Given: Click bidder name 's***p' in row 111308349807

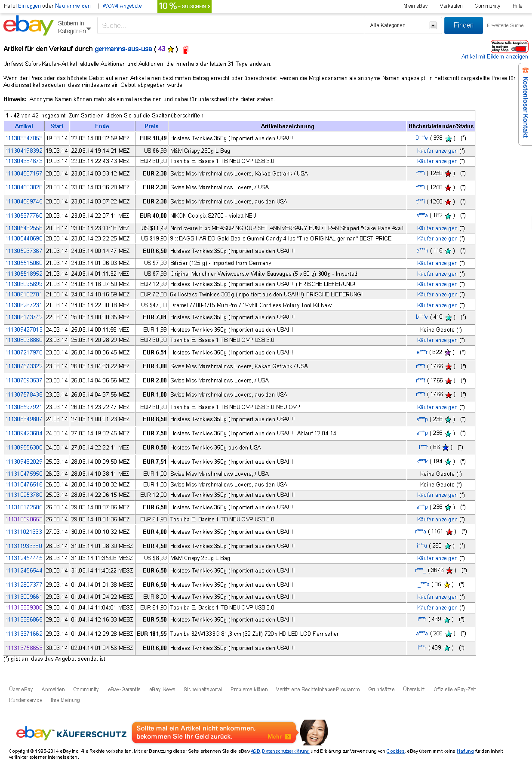Looking at the screenshot, I should point(422,419).
